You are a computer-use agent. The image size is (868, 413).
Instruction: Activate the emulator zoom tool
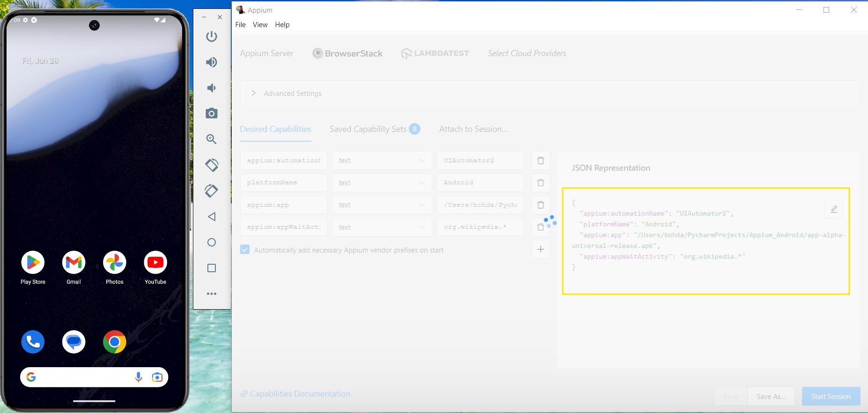pos(212,139)
